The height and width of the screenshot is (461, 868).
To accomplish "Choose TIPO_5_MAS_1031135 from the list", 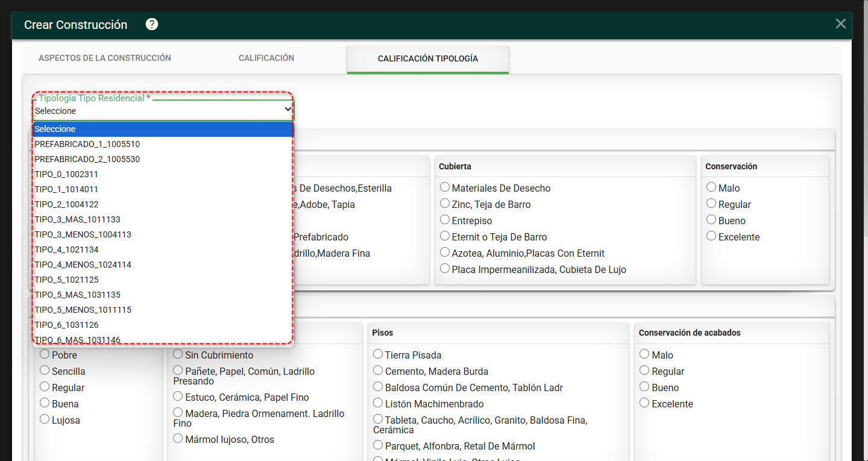I will (162, 295).
